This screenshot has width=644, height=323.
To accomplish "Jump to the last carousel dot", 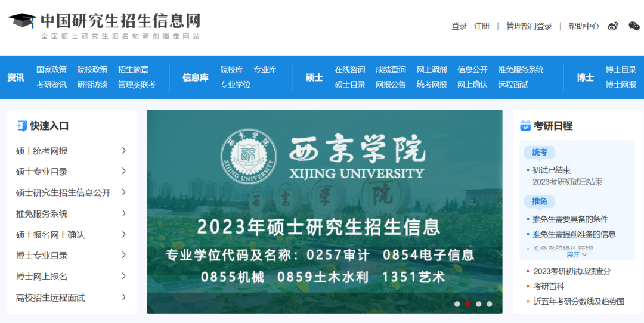I will click(489, 304).
